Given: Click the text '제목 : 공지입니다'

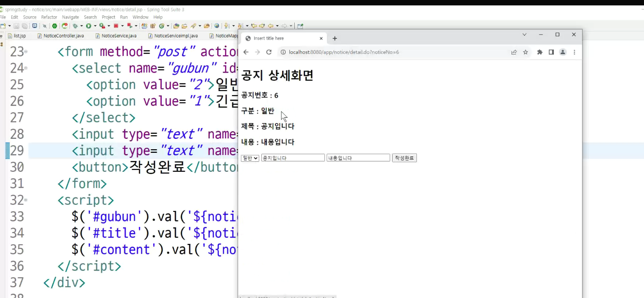Looking at the screenshot, I should click(268, 126).
